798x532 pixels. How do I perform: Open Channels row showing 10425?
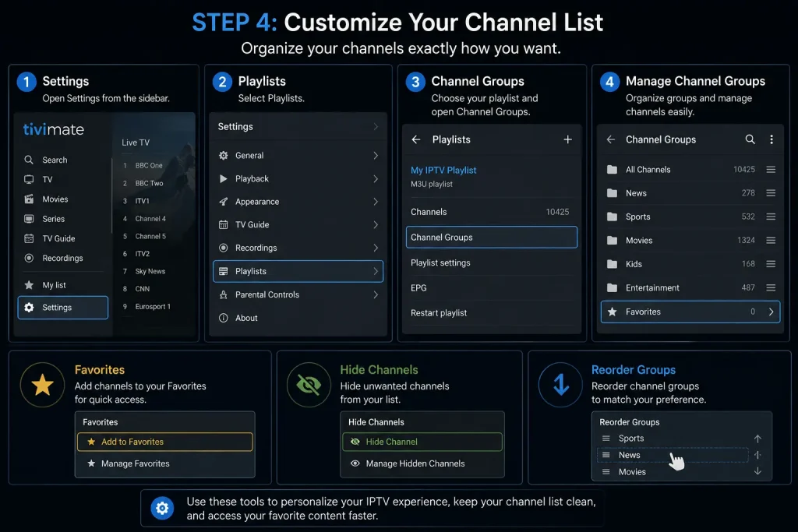coord(492,212)
